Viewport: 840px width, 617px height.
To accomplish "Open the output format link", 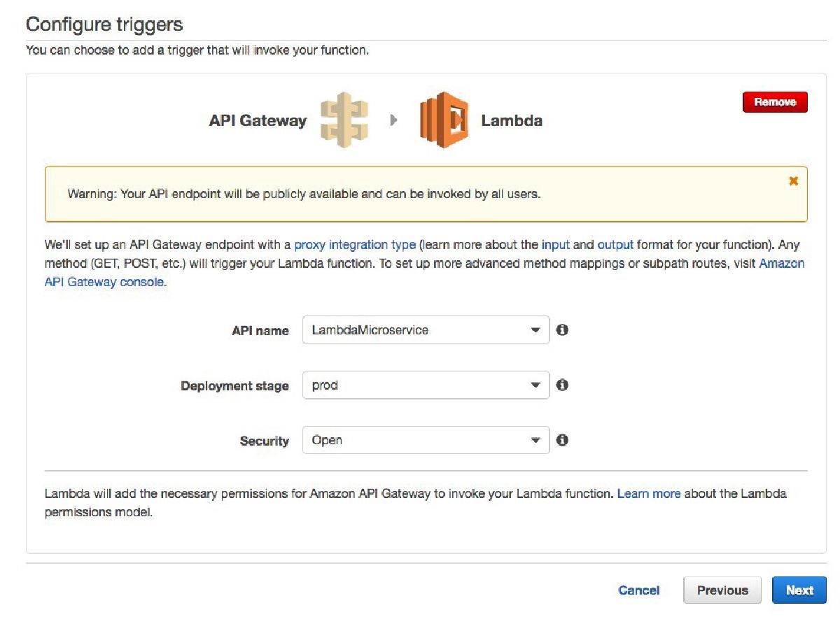I will point(615,246).
